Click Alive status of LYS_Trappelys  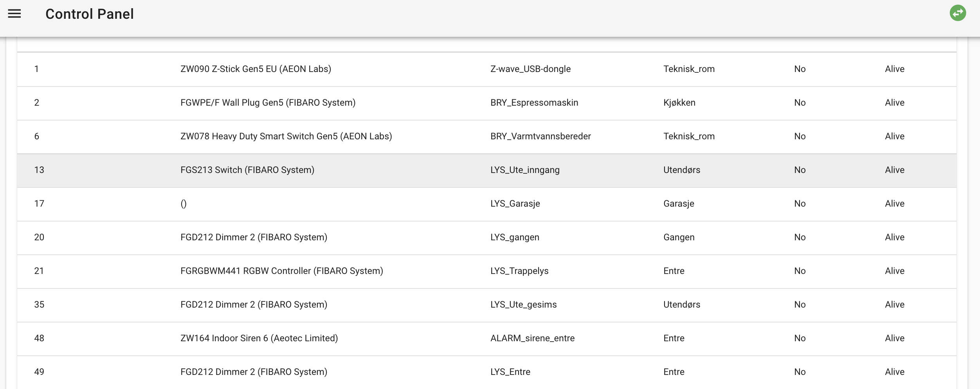click(895, 271)
